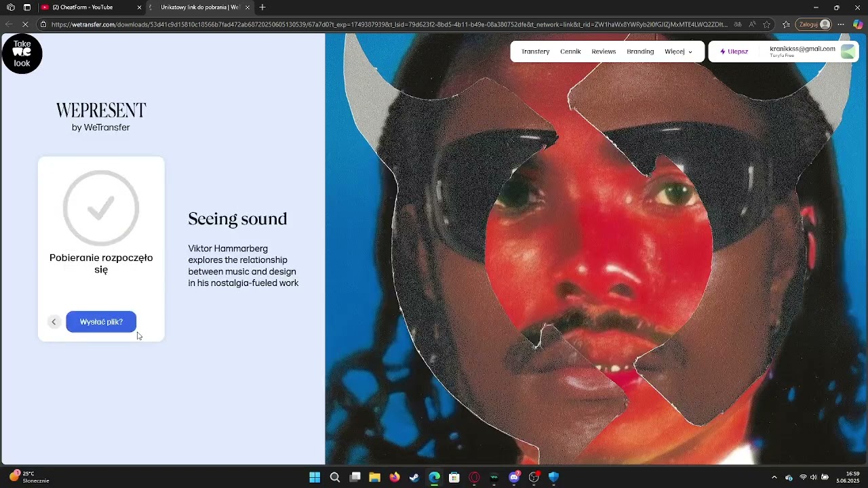The image size is (868, 488).
Task: Open the volume tray icon
Action: coord(814,477)
